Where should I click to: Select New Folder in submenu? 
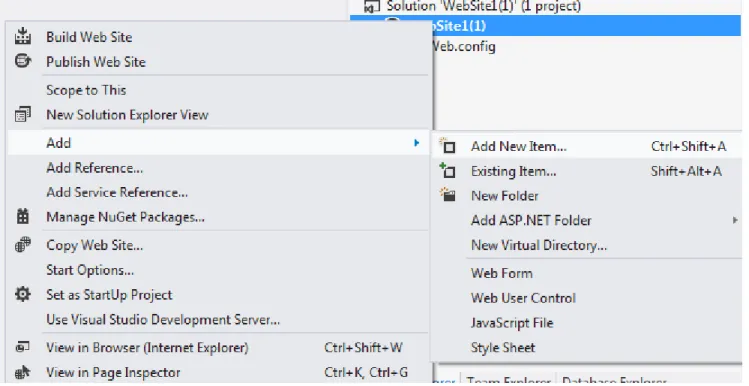[x=504, y=196]
